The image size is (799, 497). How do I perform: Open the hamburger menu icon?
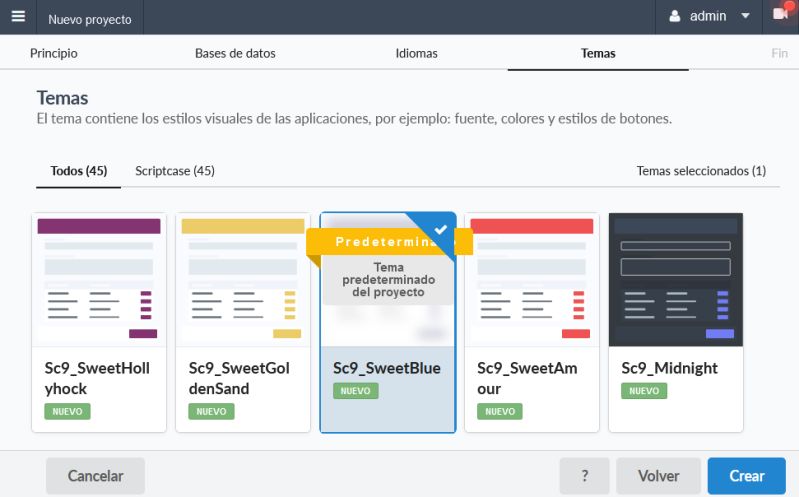(18, 16)
